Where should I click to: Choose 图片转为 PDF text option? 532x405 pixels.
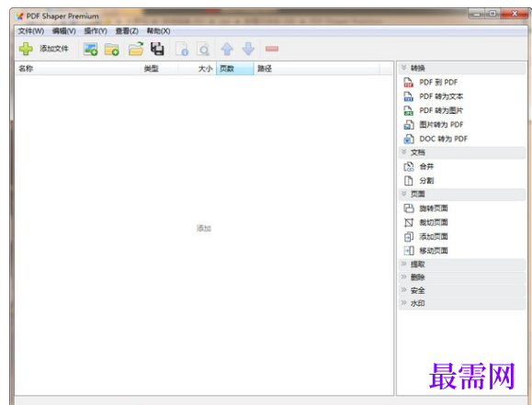pos(441,125)
